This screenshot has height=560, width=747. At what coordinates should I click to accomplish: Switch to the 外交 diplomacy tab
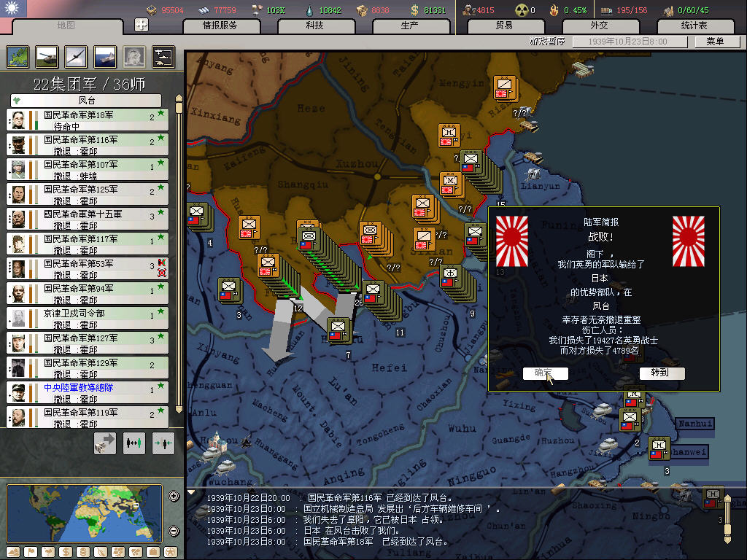click(599, 26)
